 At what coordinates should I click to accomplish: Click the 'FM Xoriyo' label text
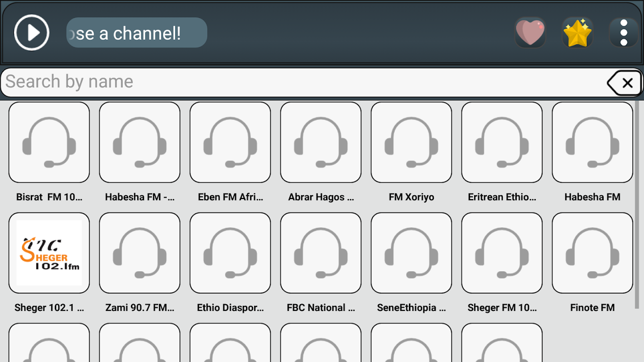tap(412, 197)
